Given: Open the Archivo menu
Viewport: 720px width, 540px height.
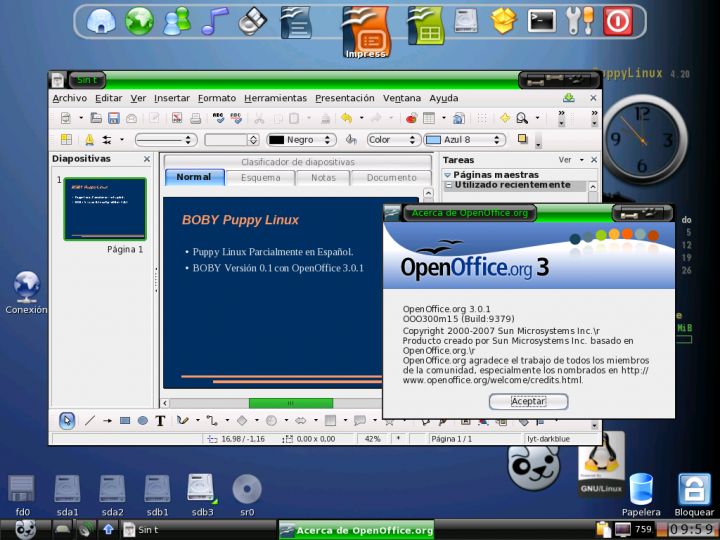Looking at the screenshot, I should [69, 98].
